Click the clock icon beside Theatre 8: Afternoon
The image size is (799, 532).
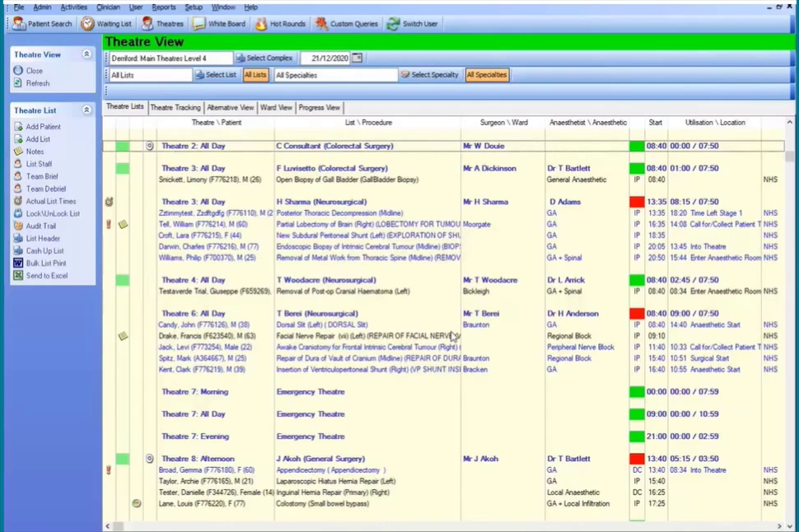tap(149, 459)
